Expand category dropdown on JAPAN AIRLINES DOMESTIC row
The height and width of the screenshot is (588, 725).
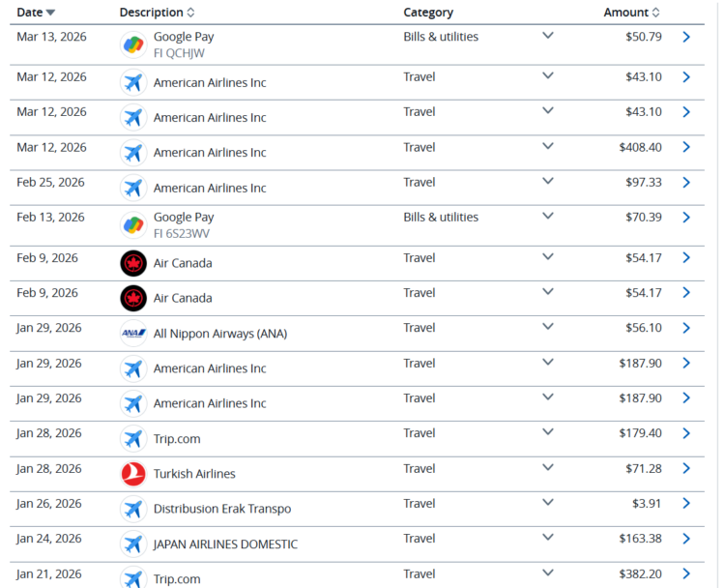tap(548, 538)
